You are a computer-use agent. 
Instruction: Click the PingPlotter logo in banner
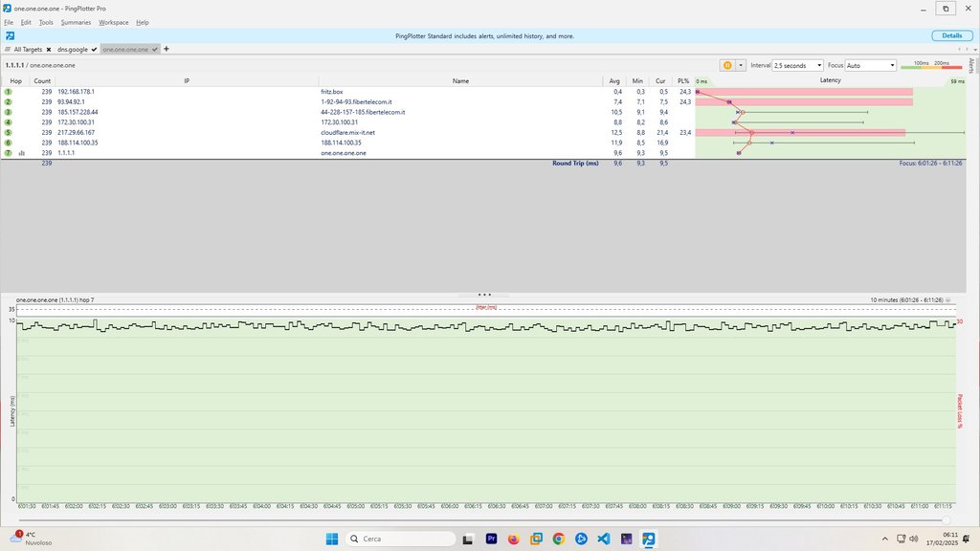click(9, 35)
